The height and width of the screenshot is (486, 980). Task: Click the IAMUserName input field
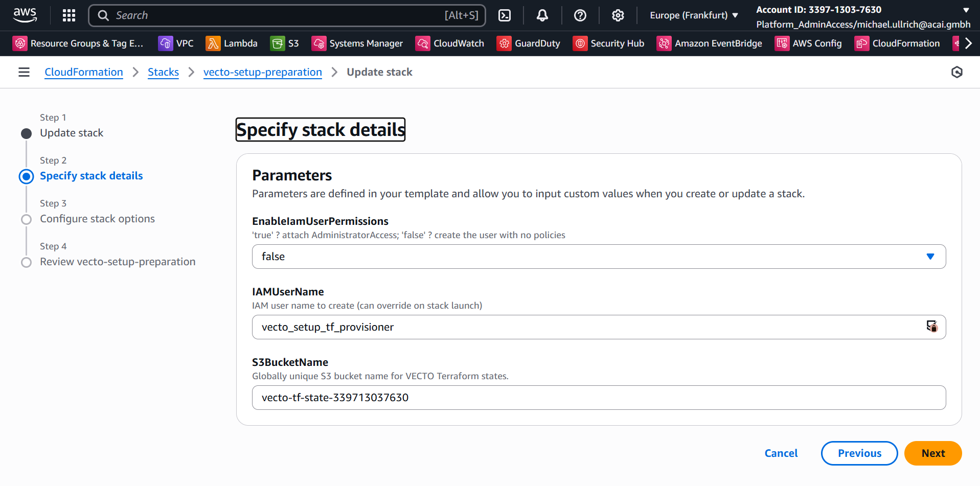pos(599,327)
